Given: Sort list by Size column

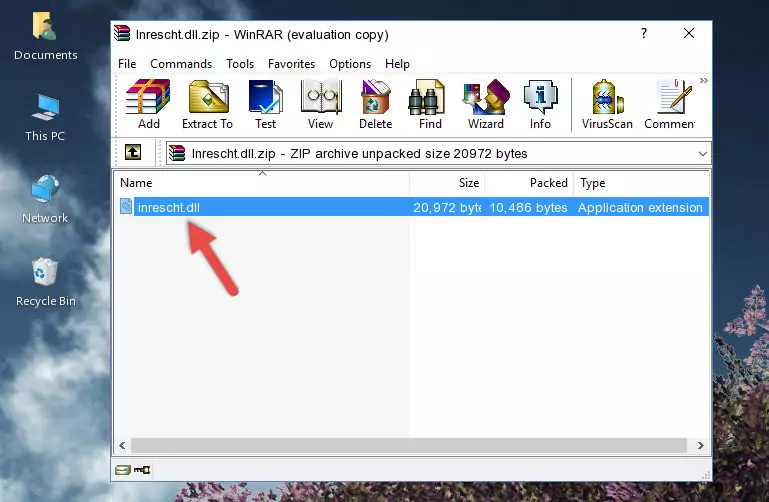Looking at the screenshot, I should point(447,183).
